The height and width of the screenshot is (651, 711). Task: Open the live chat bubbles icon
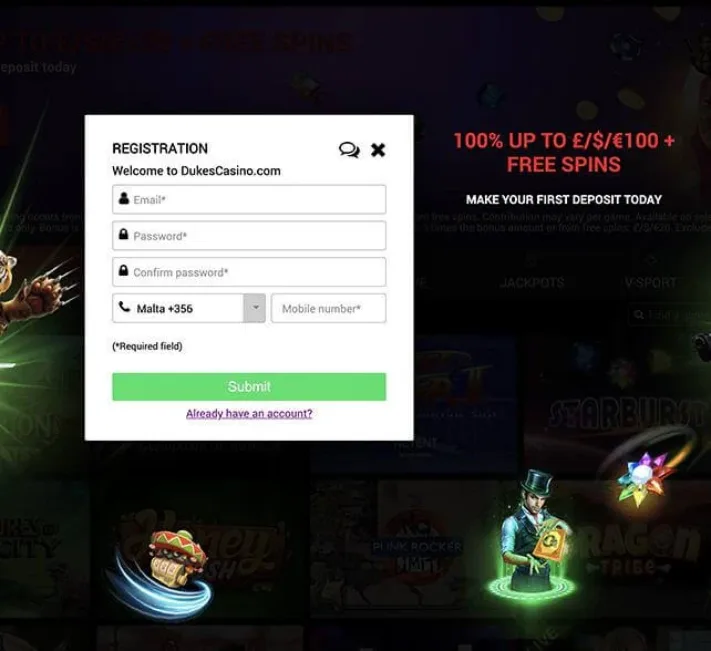point(349,150)
